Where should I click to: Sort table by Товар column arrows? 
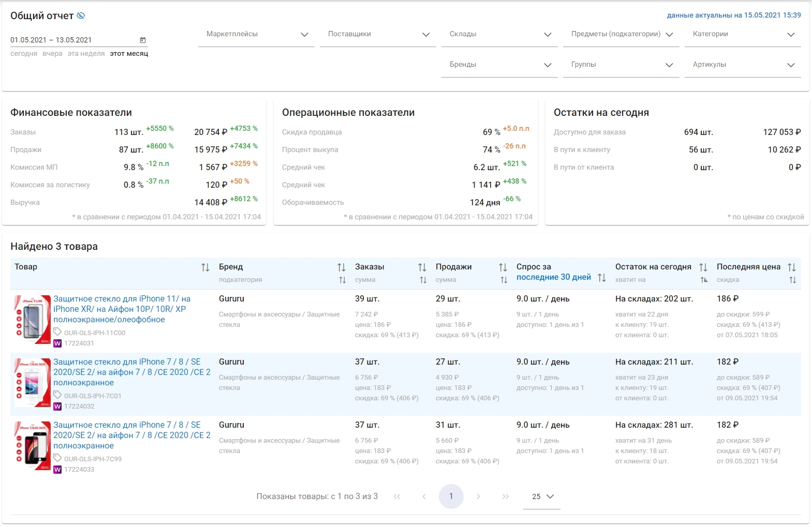pos(205,267)
